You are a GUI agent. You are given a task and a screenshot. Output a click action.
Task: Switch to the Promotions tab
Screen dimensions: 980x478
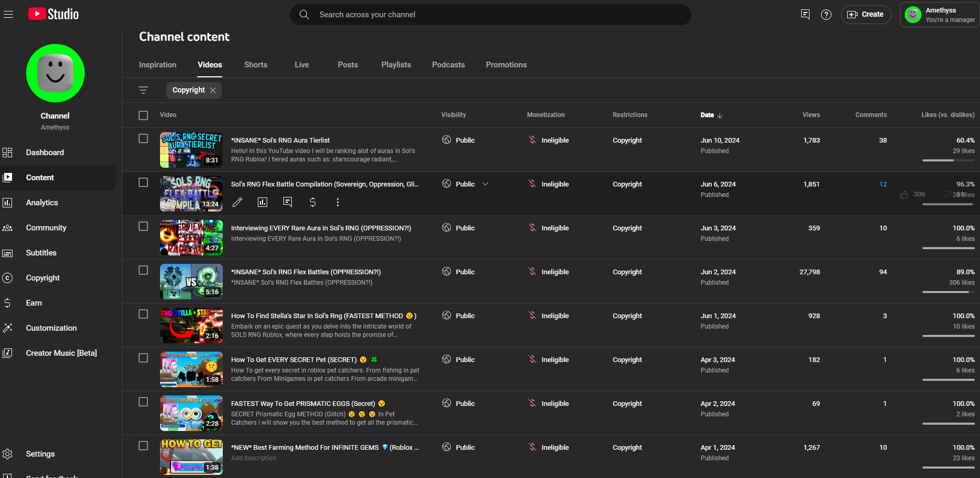click(506, 65)
